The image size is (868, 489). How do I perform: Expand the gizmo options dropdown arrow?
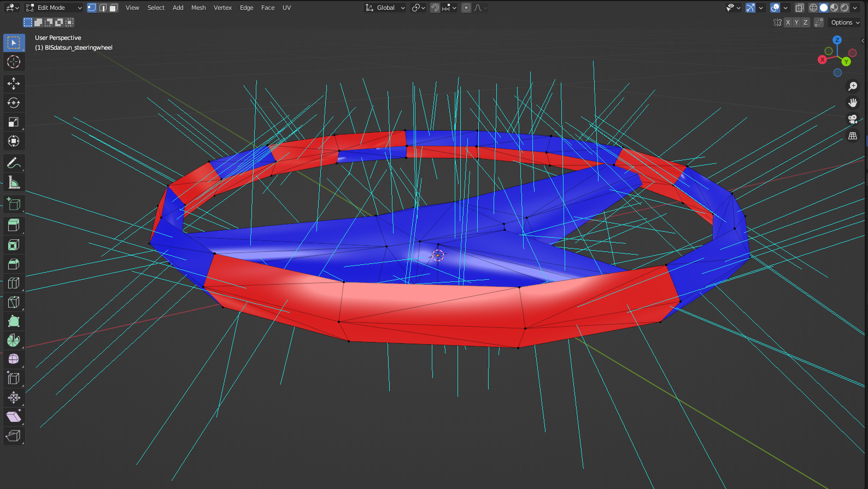[x=761, y=8]
